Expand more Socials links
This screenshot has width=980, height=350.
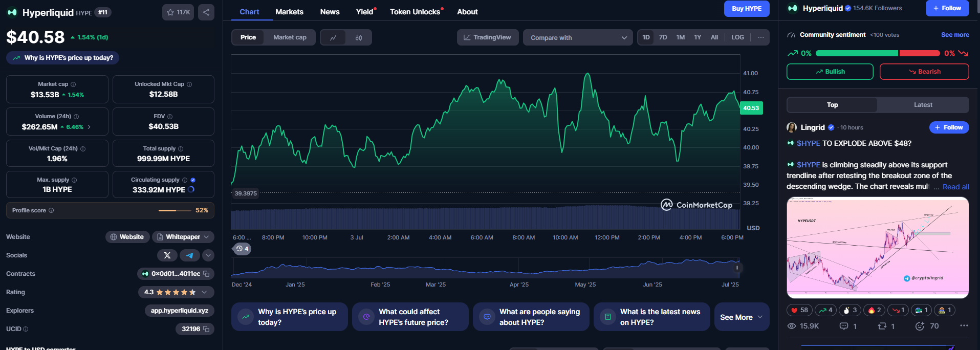tap(208, 255)
